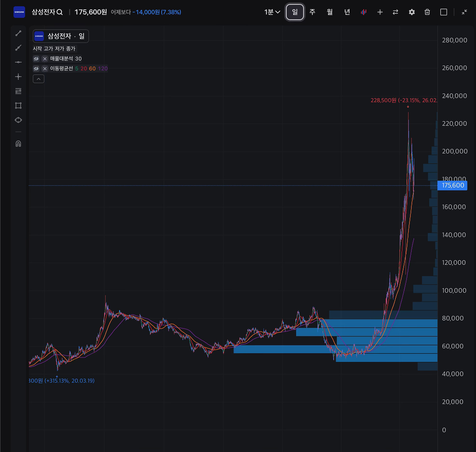Open chart settings gear
This screenshot has width=476, height=452.
point(412,12)
